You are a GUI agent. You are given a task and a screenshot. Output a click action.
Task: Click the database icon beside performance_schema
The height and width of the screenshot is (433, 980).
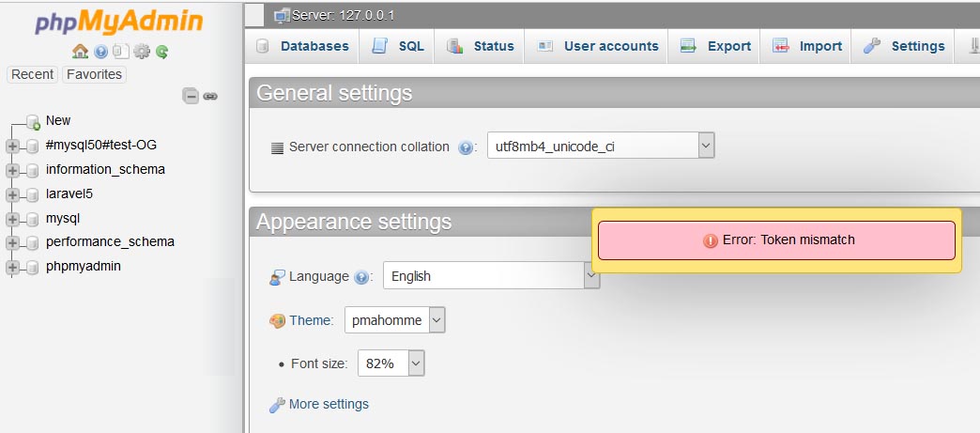point(33,242)
